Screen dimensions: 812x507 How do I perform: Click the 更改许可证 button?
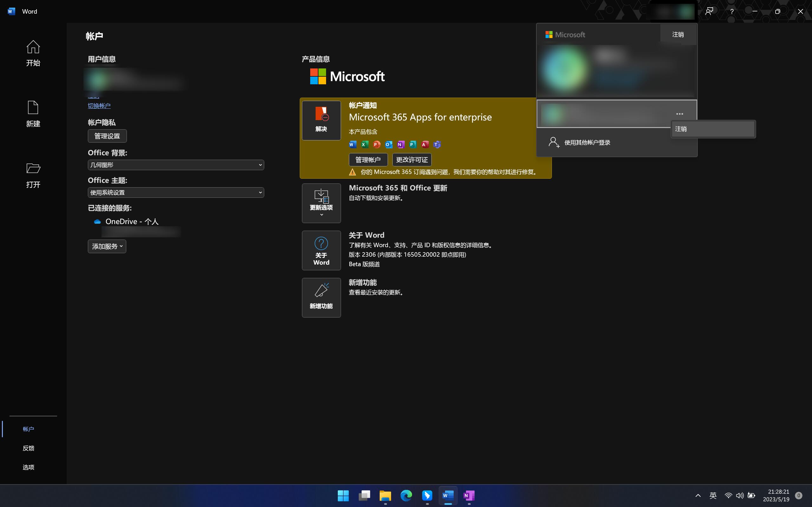(x=412, y=160)
